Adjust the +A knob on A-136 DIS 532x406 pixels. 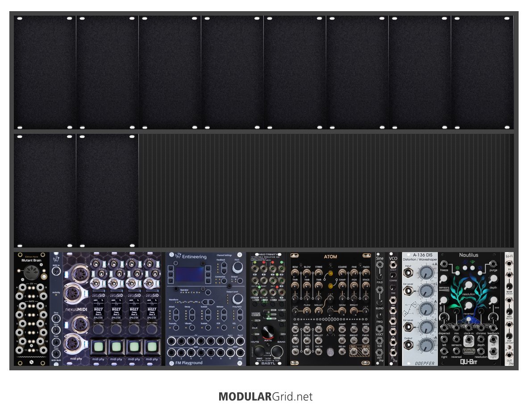(x=427, y=273)
